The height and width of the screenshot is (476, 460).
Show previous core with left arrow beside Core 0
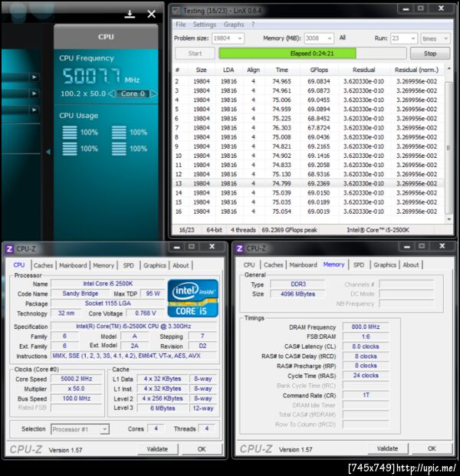coord(112,94)
